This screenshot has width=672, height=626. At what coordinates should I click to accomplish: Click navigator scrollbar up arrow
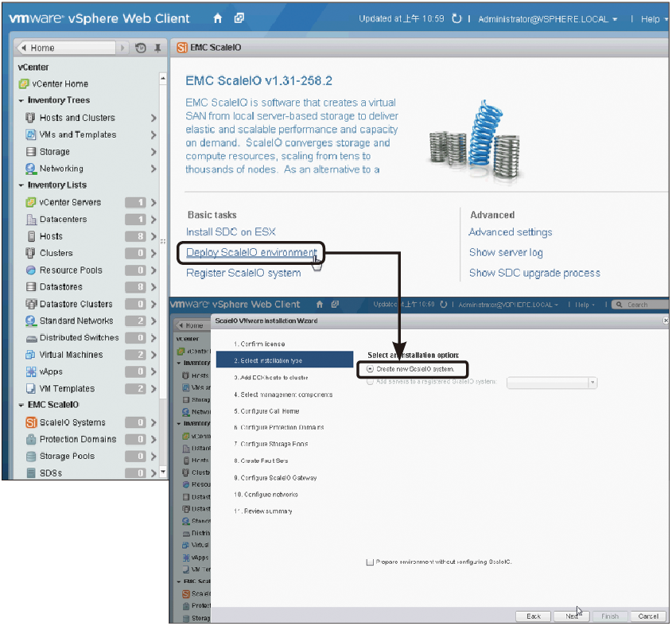coord(163,79)
